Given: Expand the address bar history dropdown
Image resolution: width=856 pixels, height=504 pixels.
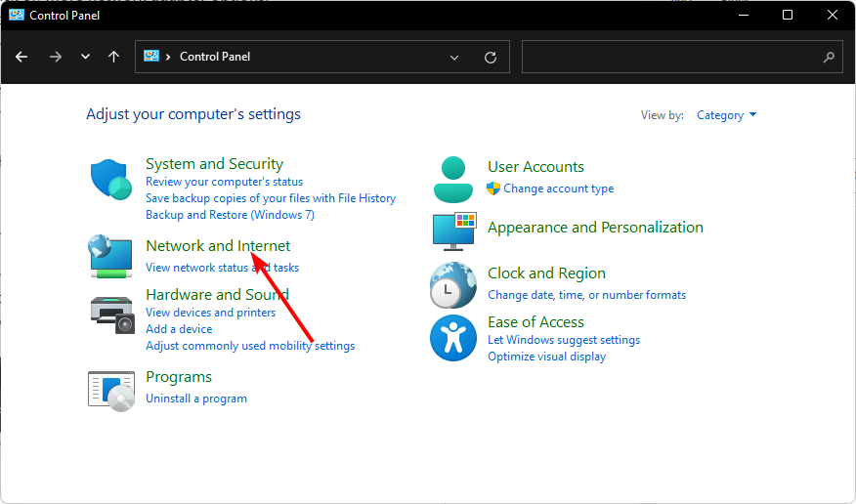Looking at the screenshot, I should coord(454,57).
